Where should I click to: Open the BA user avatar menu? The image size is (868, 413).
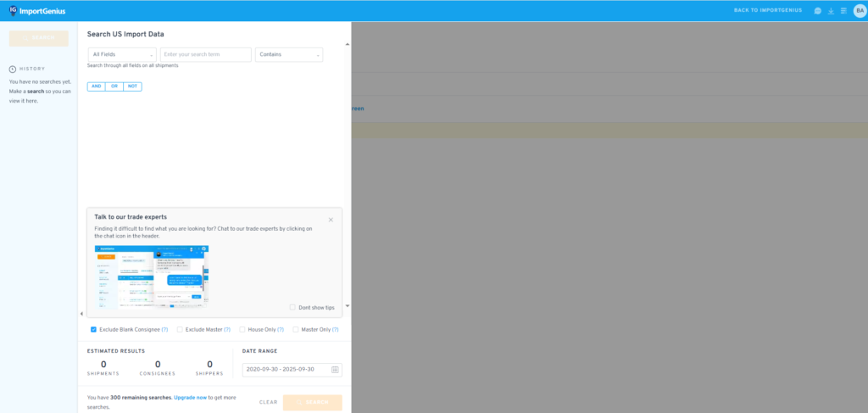click(860, 11)
